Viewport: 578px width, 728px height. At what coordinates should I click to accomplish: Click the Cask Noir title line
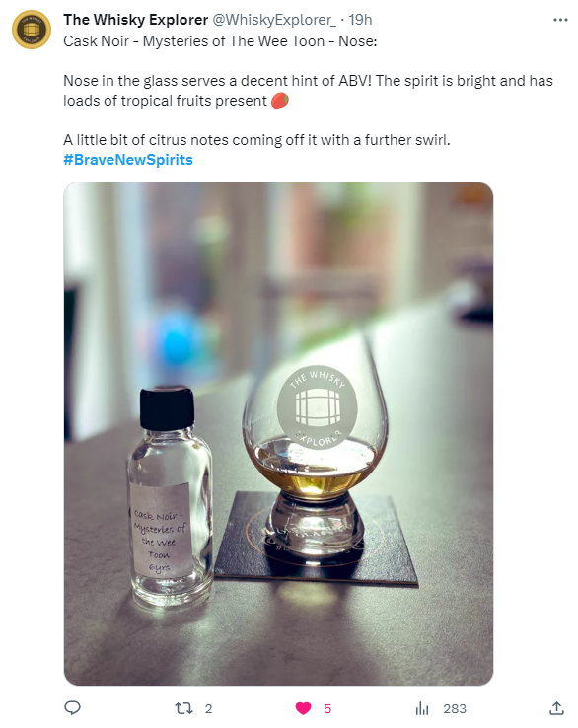[220, 41]
